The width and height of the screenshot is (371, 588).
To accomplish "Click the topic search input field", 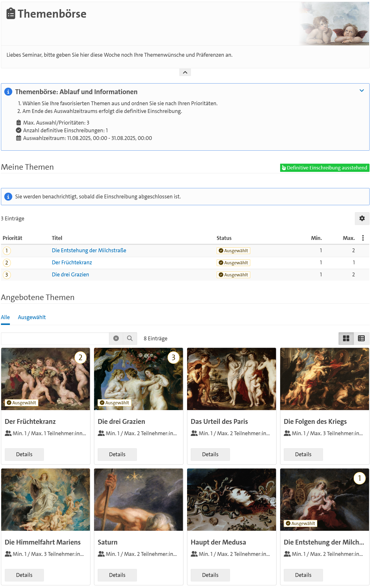I will point(55,338).
